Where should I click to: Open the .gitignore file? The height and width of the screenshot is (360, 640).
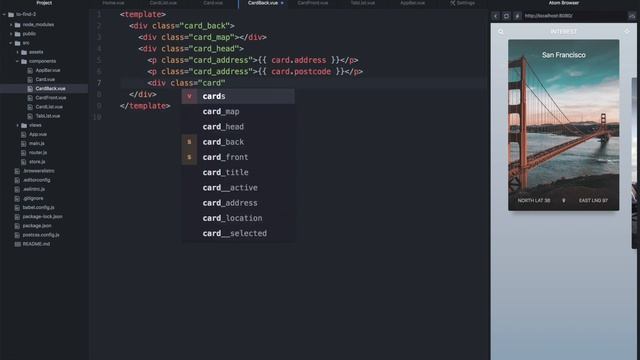click(33, 198)
